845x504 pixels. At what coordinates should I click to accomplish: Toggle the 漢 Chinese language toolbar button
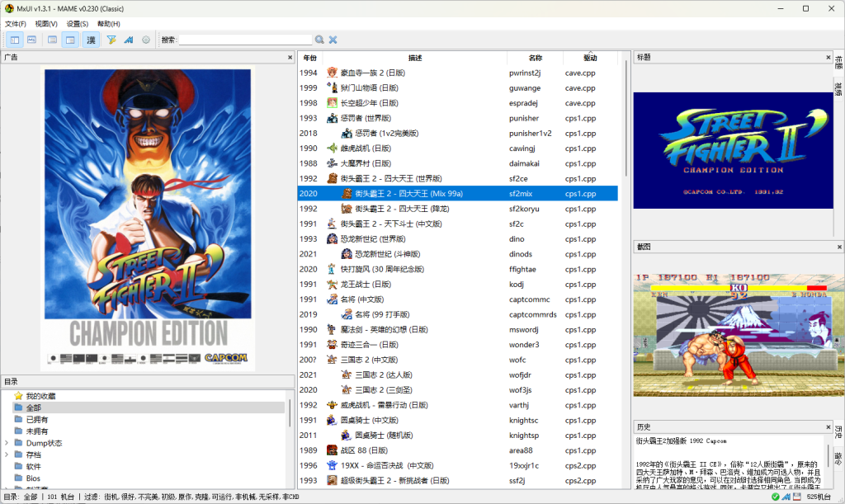(92, 40)
